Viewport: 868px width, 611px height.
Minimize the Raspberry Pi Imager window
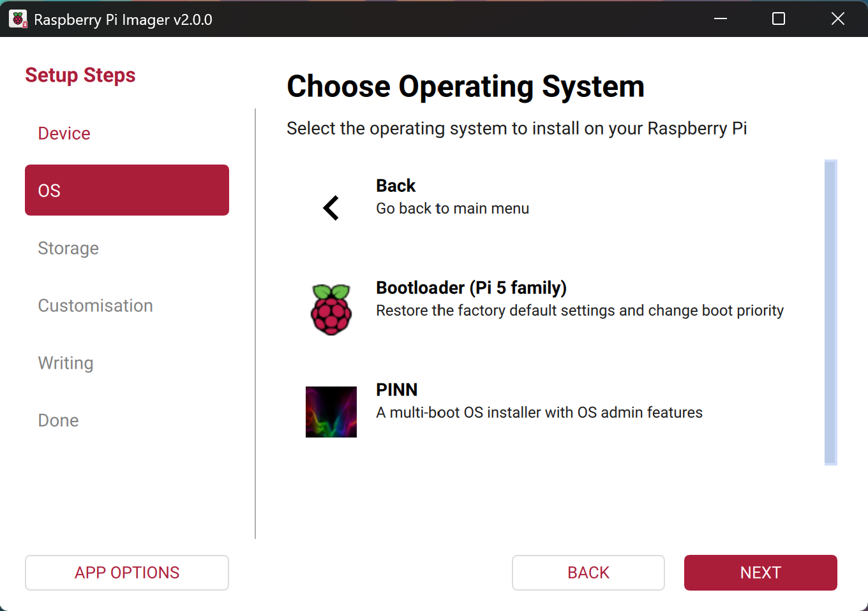coord(721,18)
